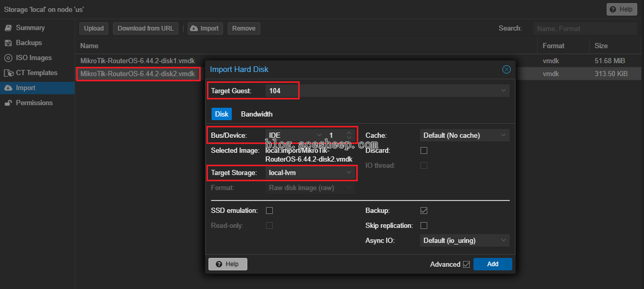Focus the Search name/format field
The height and width of the screenshot is (289, 644).
[x=585, y=28]
